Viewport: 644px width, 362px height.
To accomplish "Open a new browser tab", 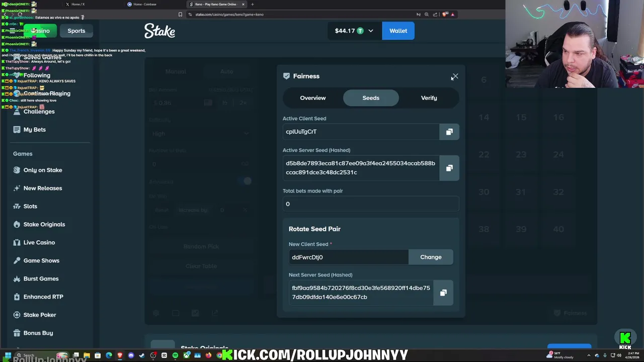I will 253,4.
